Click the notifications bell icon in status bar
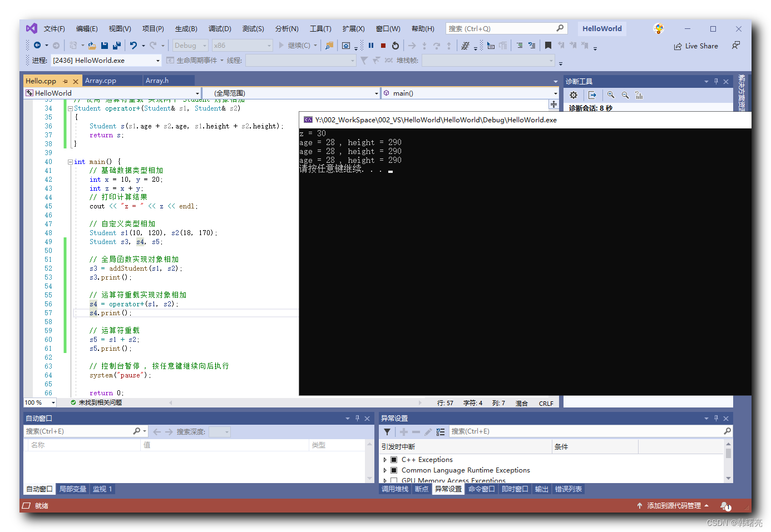Viewport: 771px width, 532px height. click(725, 506)
